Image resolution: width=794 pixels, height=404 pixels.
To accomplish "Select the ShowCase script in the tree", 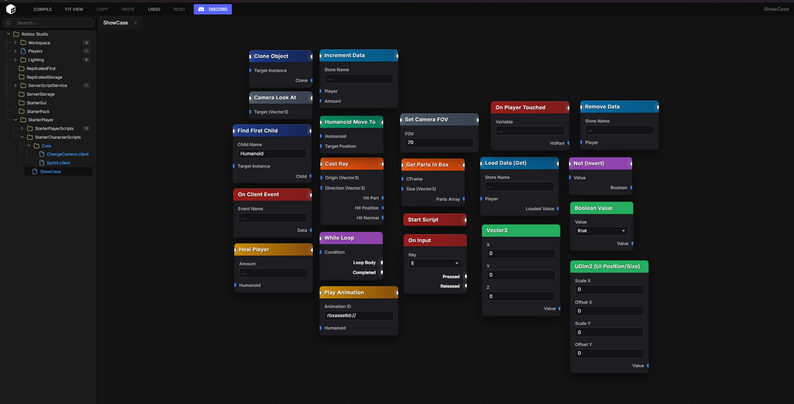I will [x=50, y=172].
